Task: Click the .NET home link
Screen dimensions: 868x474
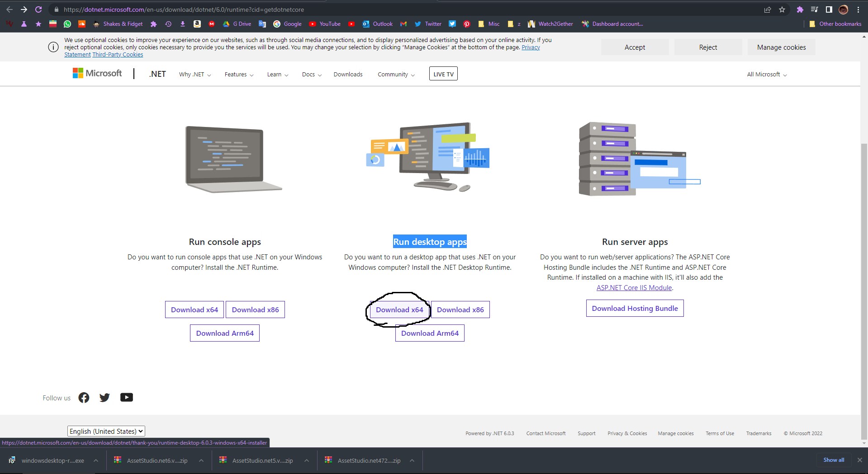Action: [x=157, y=74]
